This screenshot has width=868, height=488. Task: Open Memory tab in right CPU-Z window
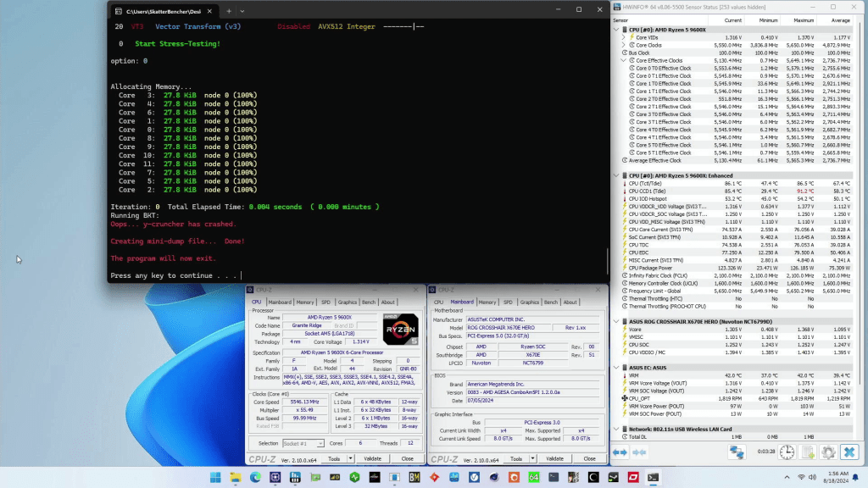coord(487,302)
